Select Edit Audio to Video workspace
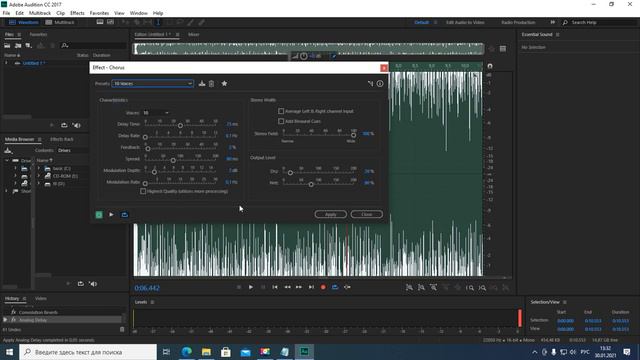640x360 pixels. coord(465,22)
